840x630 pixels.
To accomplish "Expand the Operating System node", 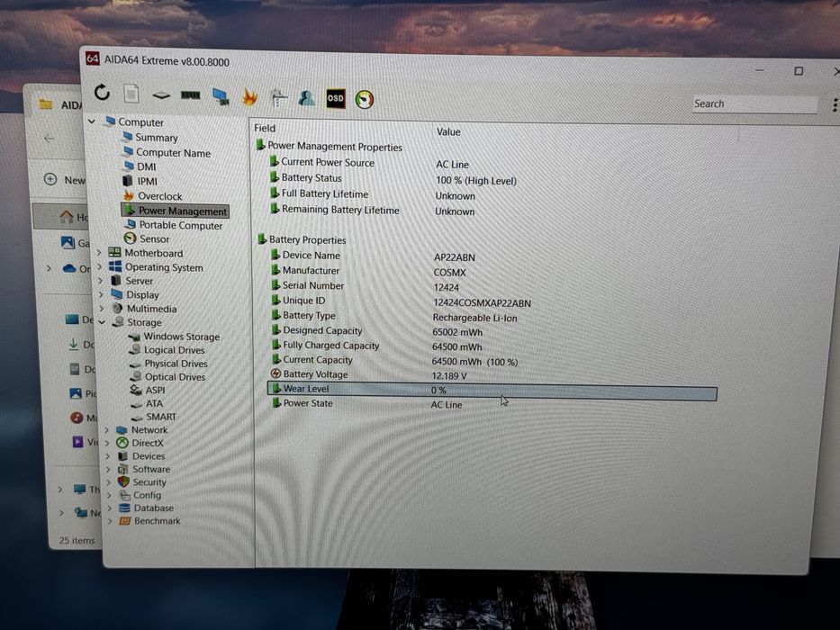I will click(100, 266).
